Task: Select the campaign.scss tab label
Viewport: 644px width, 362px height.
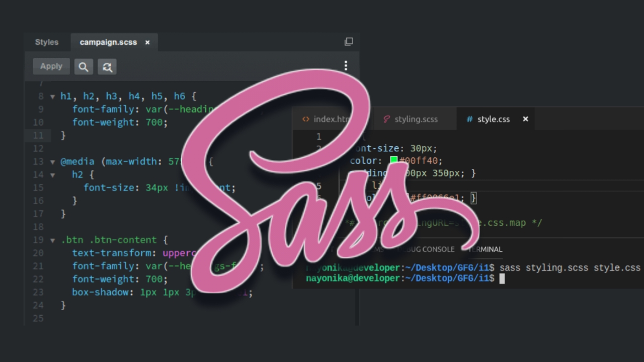Action: click(x=108, y=42)
